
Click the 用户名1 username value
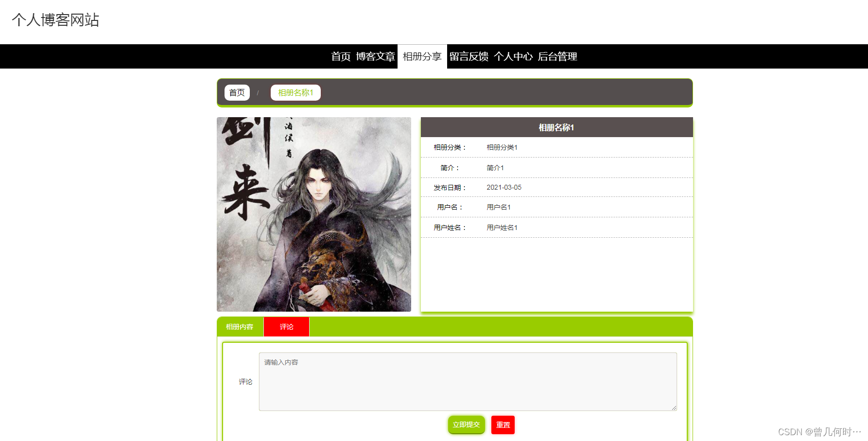pyautogui.click(x=499, y=207)
